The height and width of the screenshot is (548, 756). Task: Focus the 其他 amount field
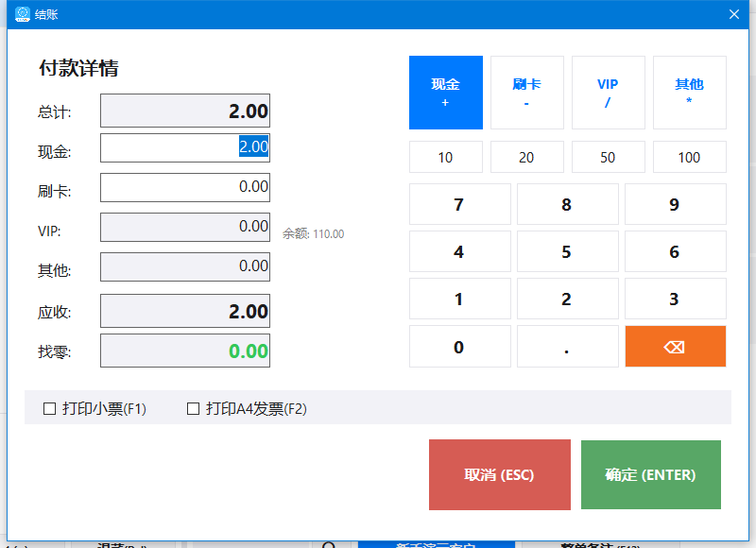pos(185,266)
